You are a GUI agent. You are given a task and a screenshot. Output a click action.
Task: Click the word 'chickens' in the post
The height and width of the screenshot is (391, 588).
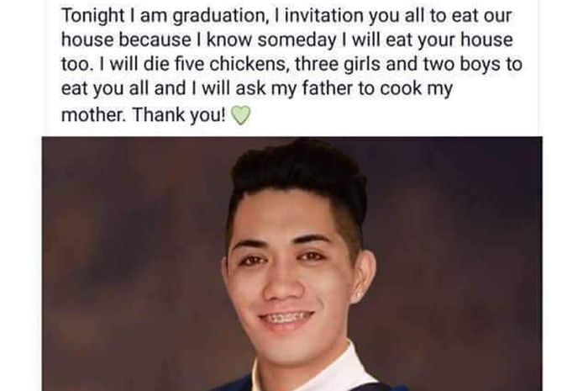[249, 64]
